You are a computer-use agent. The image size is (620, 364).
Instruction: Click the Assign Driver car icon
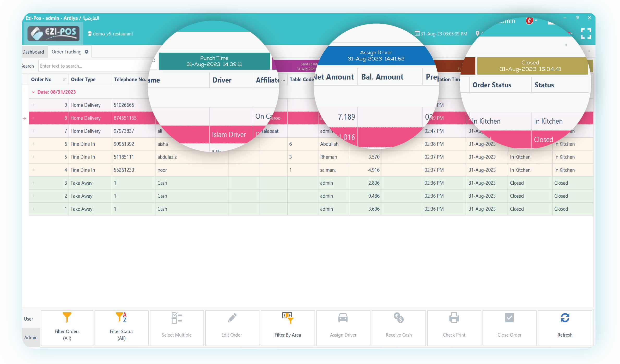(x=343, y=318)
